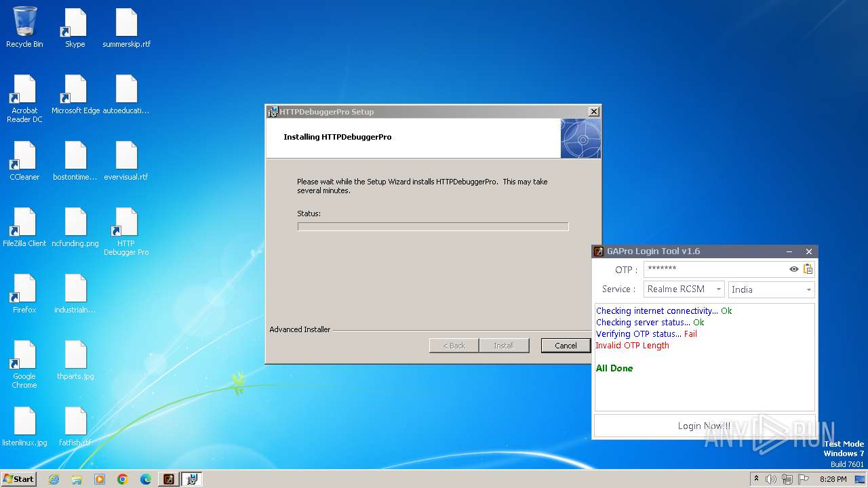Select the summerskip.rtf file icon
Viewport: 868px width, 488px height.
point(127,27)
